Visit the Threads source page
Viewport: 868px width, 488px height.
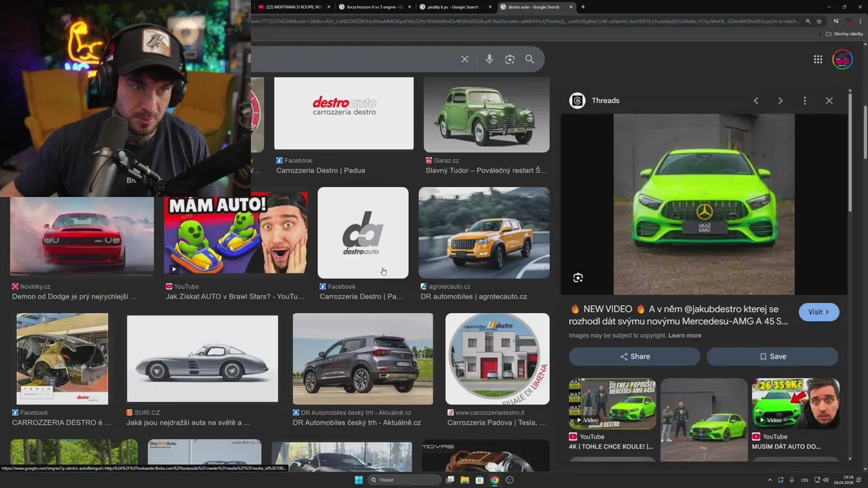pyautogui.click(x=818, y=312)
